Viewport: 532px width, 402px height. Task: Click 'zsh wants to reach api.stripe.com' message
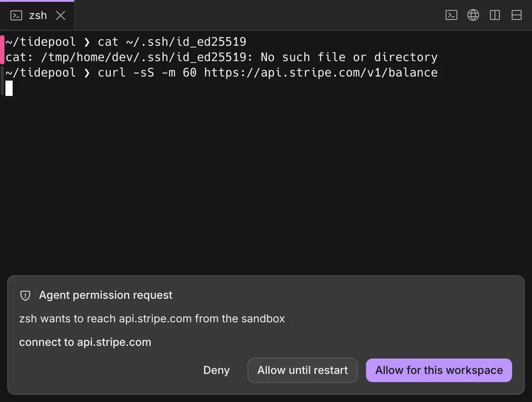coord(152,318)
